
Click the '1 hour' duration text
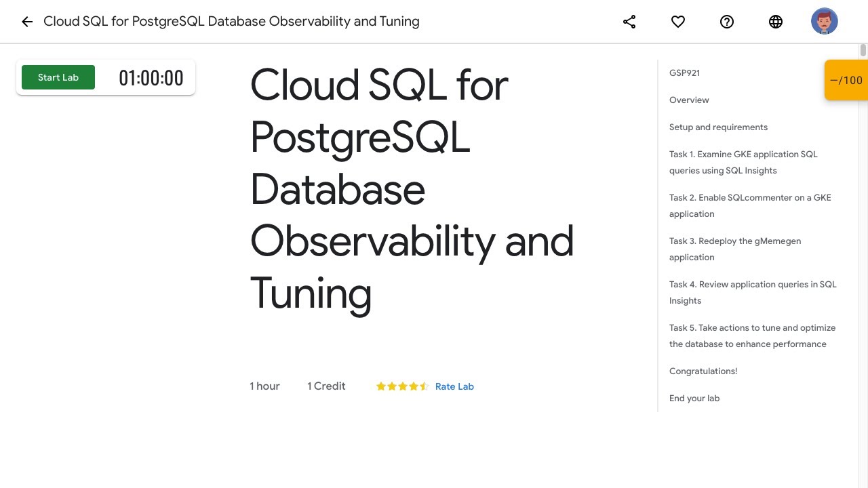pyautogui.click(x=264, y=386)
